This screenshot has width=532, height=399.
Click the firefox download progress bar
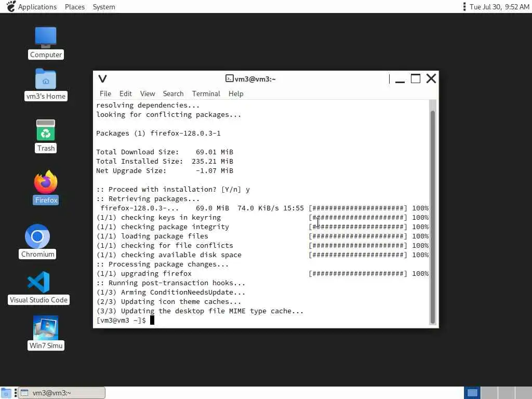point(357,208)
